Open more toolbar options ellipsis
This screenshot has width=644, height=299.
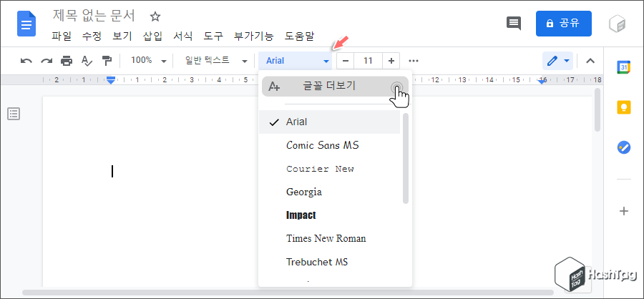point(414,61)
